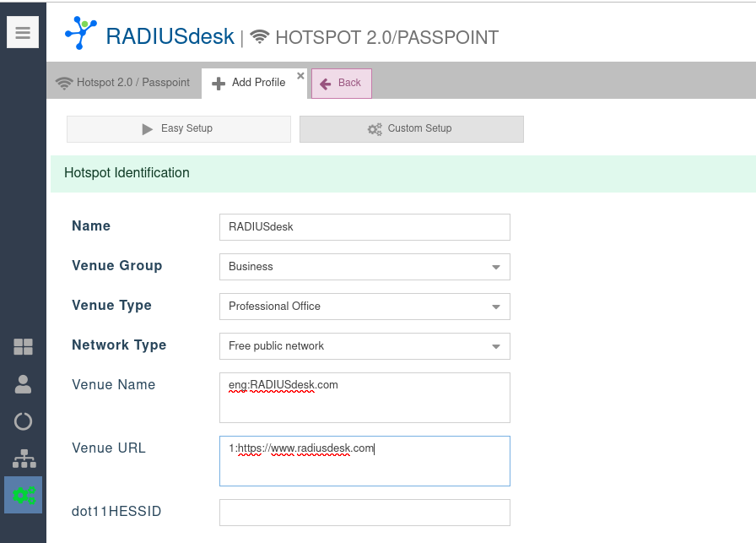
Task: Click into the Name text field
Action: tap(364, 227)
